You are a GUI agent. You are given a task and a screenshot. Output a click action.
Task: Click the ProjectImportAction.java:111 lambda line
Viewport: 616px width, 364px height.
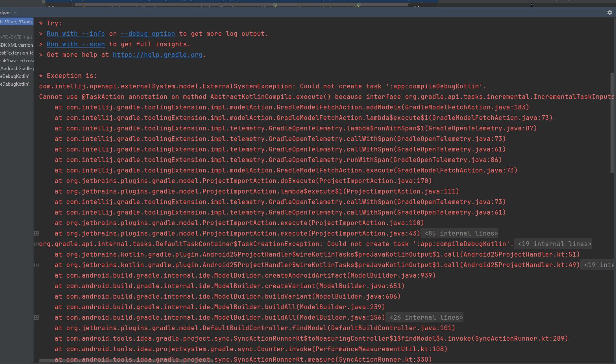(x=257, y=192)
